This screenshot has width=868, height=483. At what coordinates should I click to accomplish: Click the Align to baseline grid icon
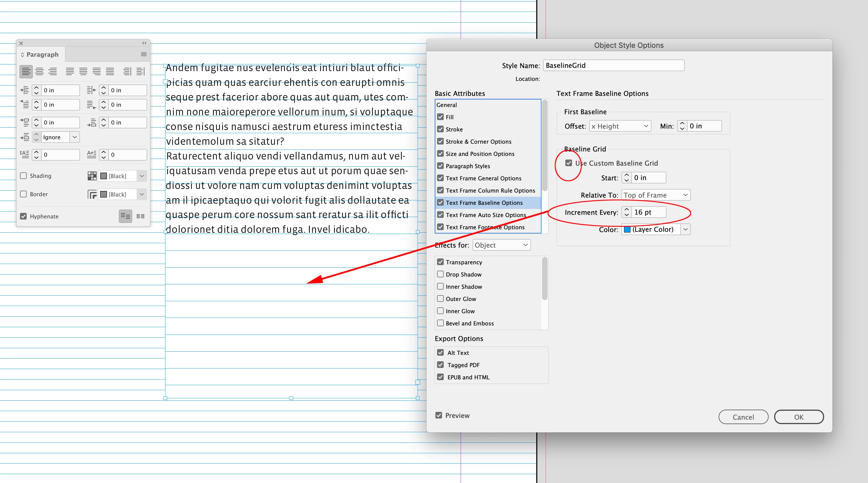coord(141,216)
